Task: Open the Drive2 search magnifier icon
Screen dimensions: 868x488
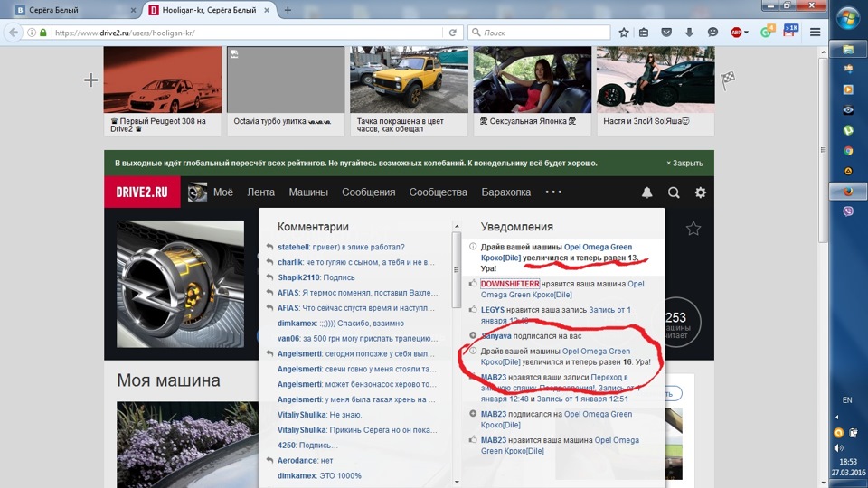Action: tap(674, 192)
